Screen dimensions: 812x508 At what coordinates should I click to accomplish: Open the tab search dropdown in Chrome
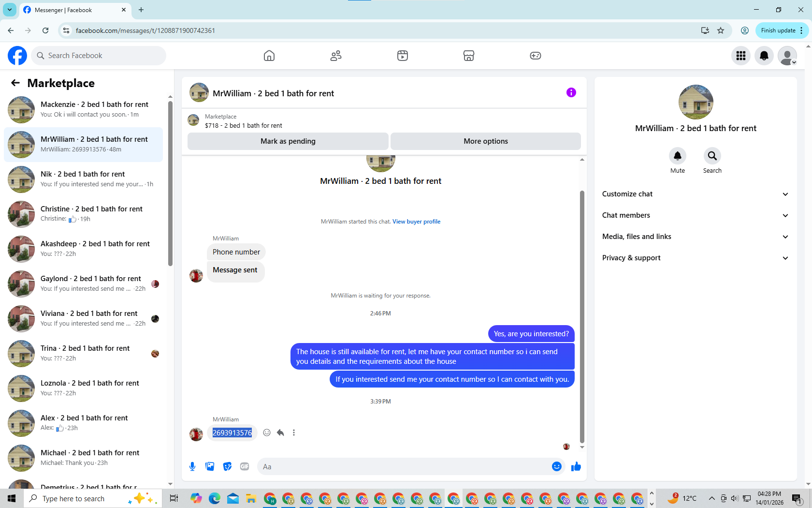[10, 10]
